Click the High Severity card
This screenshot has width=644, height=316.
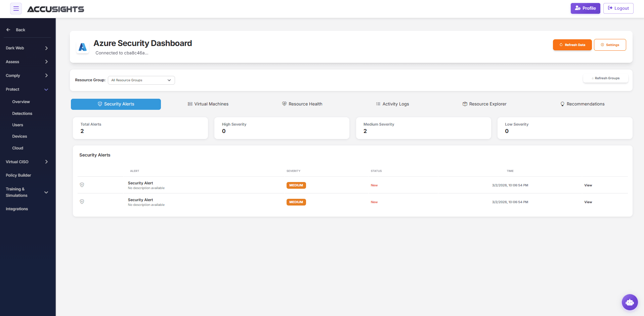pos(282,128)
